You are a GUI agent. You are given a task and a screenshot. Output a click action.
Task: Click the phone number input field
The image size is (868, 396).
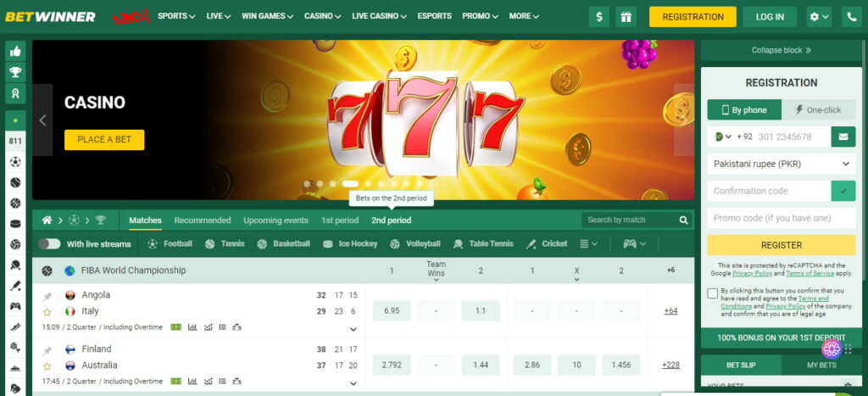(793, 137)
